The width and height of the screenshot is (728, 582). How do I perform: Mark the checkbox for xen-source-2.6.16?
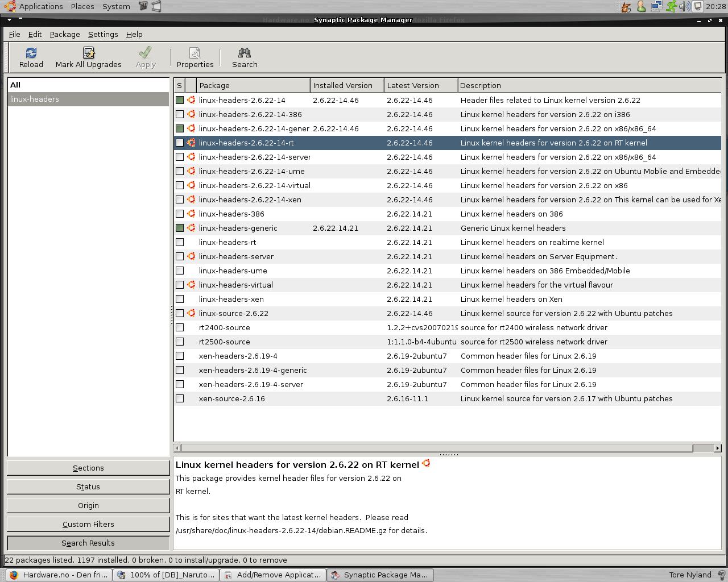tap(180, 398)
